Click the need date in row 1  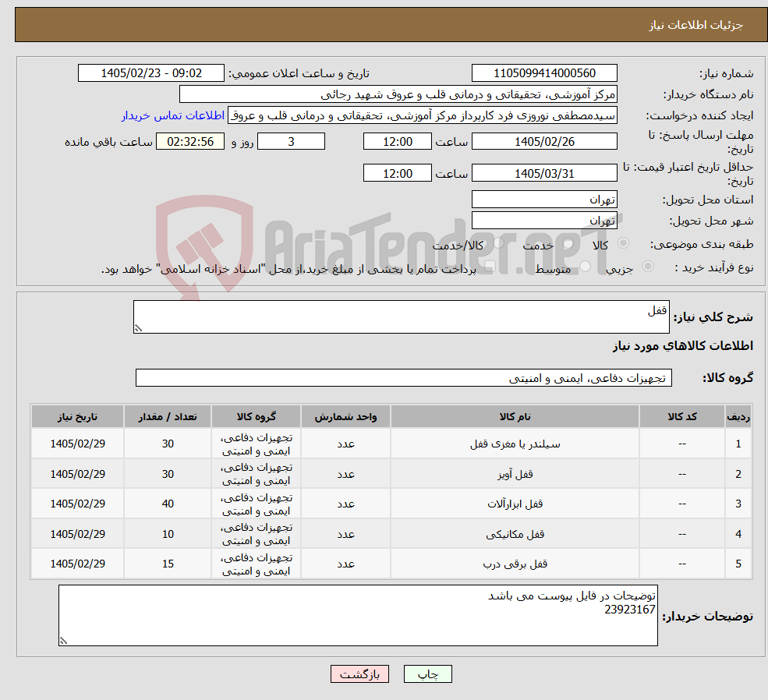point(77,444)
